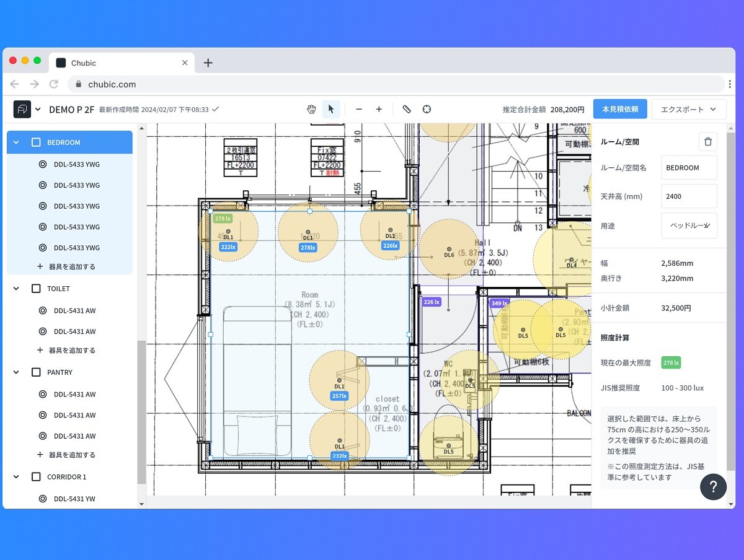
Task: Click the 278 lx max illuminance badge
Action: (x=671, y=362)
